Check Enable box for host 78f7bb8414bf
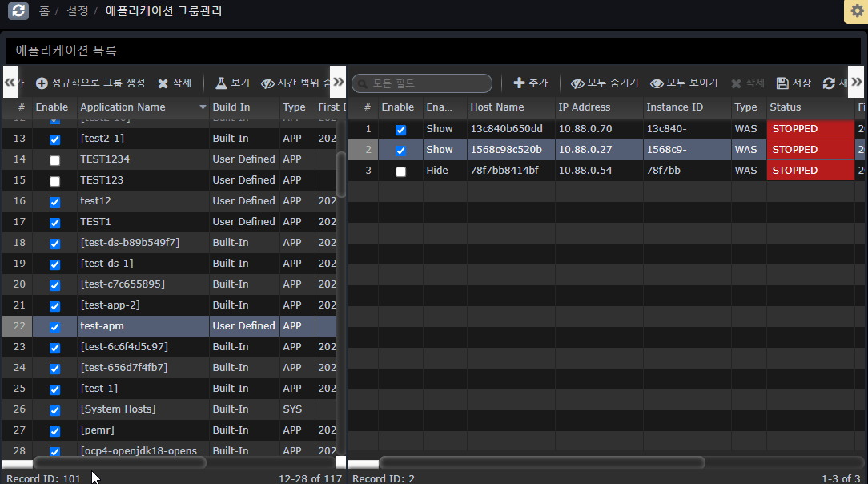The image size is (868, 484). 400,171
